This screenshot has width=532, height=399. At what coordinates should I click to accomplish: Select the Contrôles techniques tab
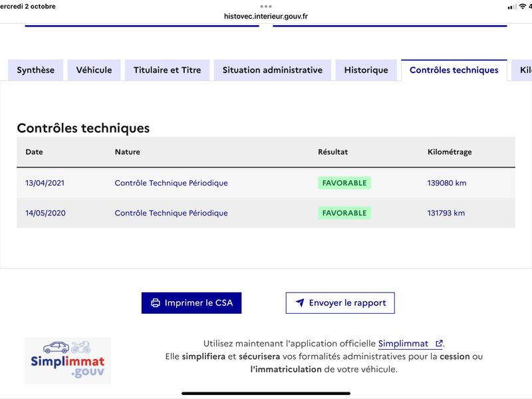tap(454, 70)
